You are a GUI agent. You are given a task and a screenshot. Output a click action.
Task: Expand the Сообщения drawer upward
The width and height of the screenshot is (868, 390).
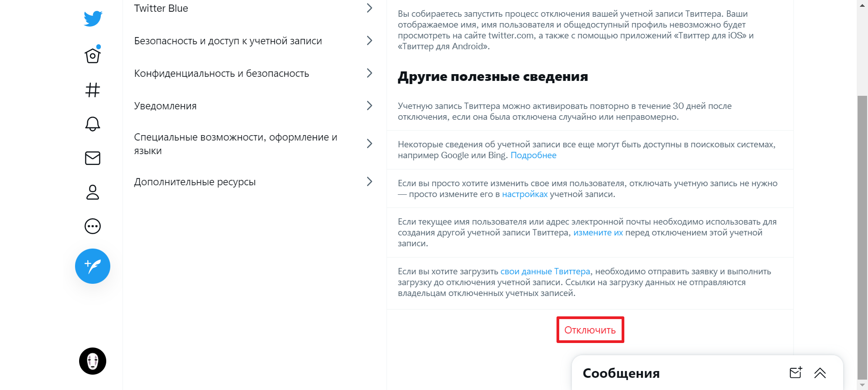821,372
